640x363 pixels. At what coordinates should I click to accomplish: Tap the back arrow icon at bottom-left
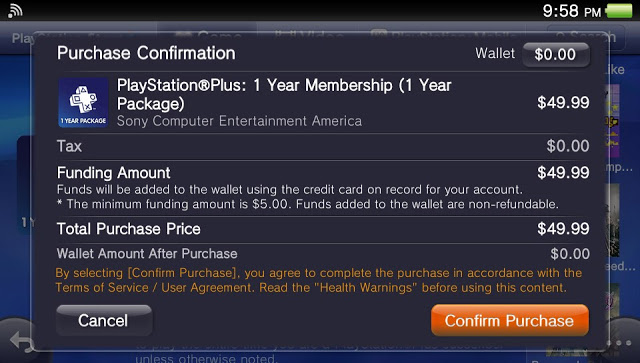click(x=20, y=341)
